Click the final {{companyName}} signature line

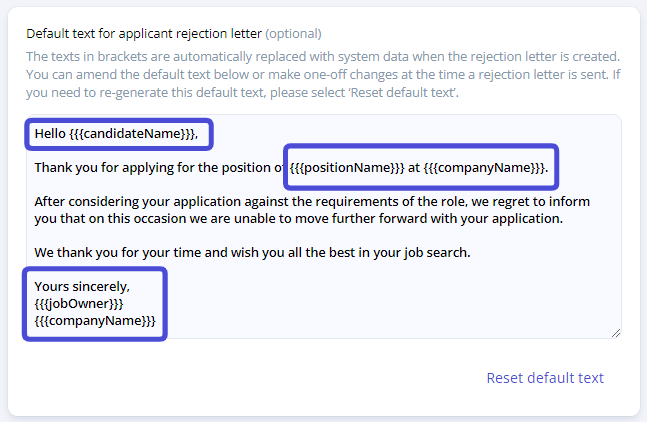pos(95,321)
